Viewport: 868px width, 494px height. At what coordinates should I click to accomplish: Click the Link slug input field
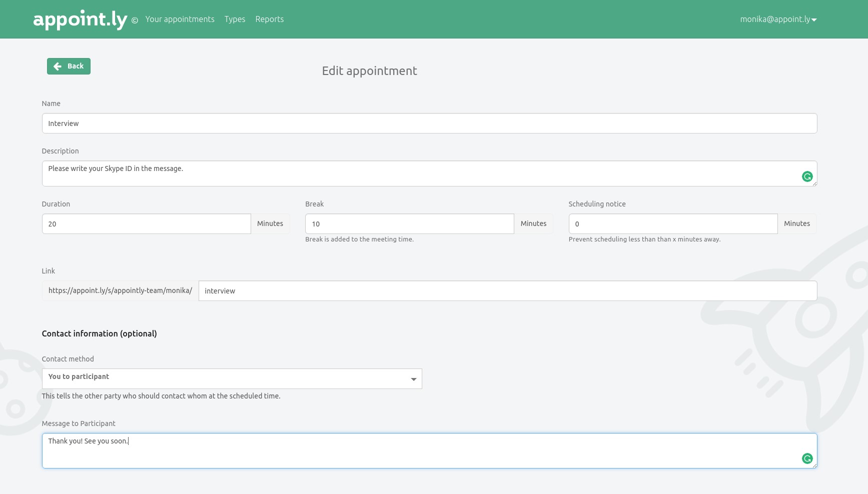(507, 291)
